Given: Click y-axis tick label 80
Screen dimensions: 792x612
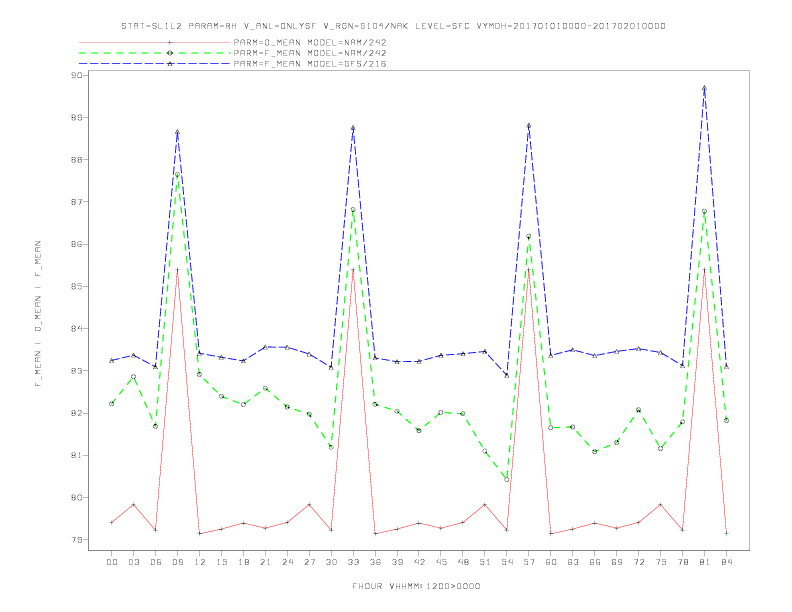Looking at the screenshot, I should point(77,497).
